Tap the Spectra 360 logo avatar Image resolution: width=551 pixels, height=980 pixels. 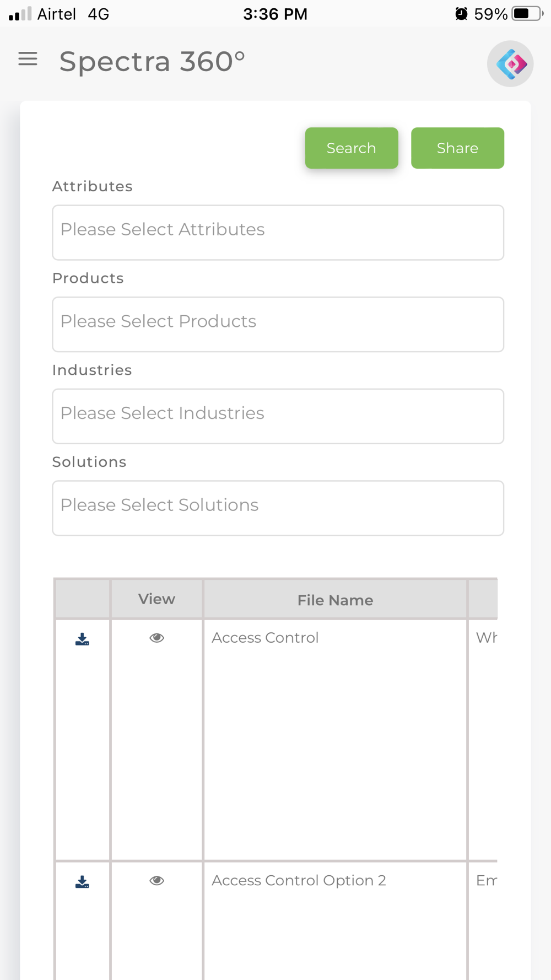point(510,64)
